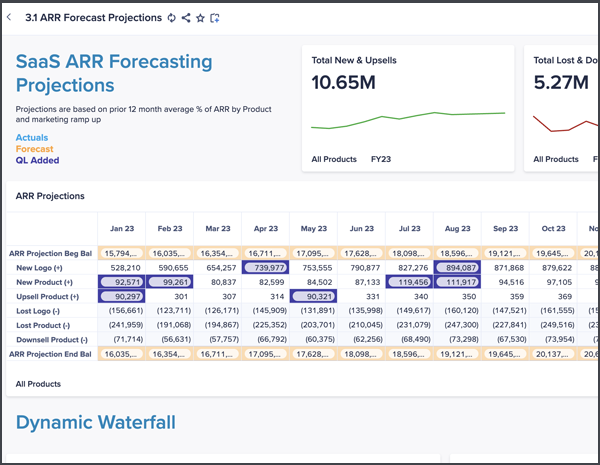Select the Jan 23 column header

point(122,228)
